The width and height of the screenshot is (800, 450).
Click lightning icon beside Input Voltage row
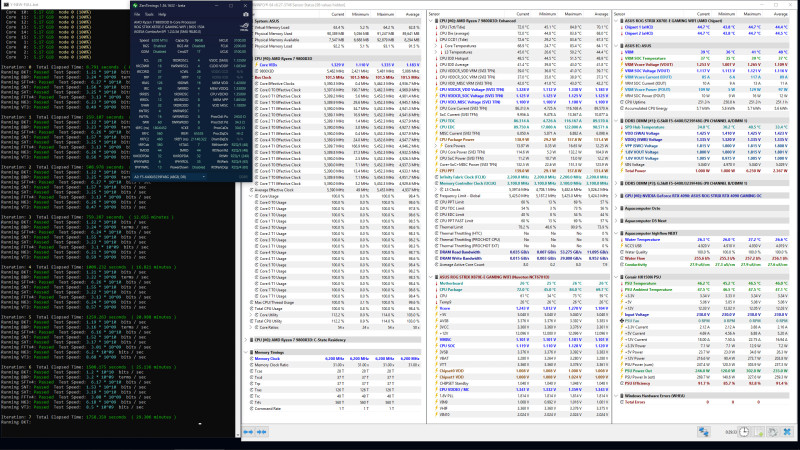coord(622,315)
